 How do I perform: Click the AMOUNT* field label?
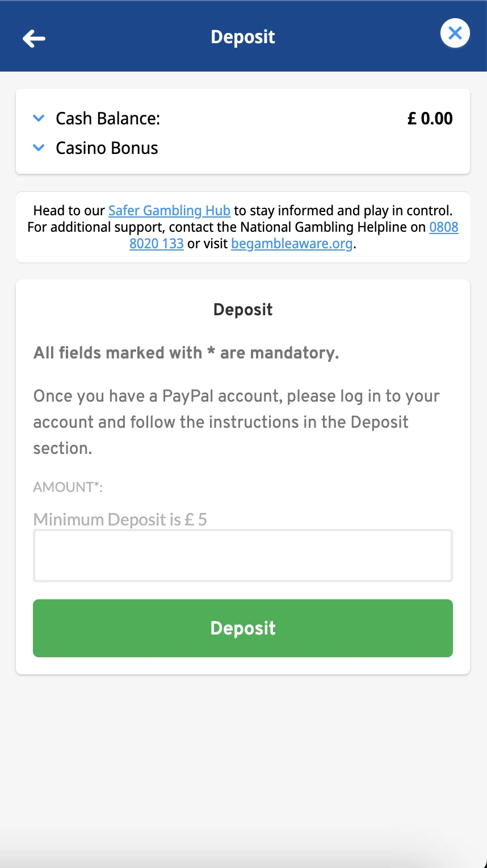pos(68,487)
